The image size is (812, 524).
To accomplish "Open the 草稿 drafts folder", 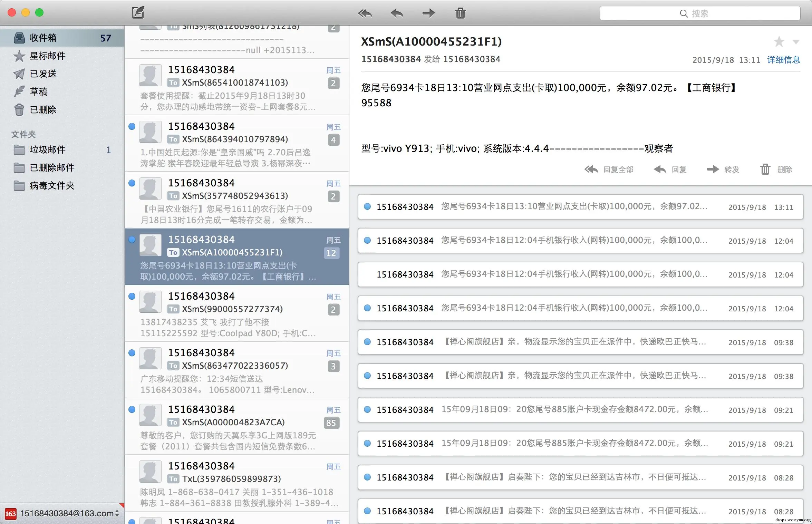I will coord(39,92).
